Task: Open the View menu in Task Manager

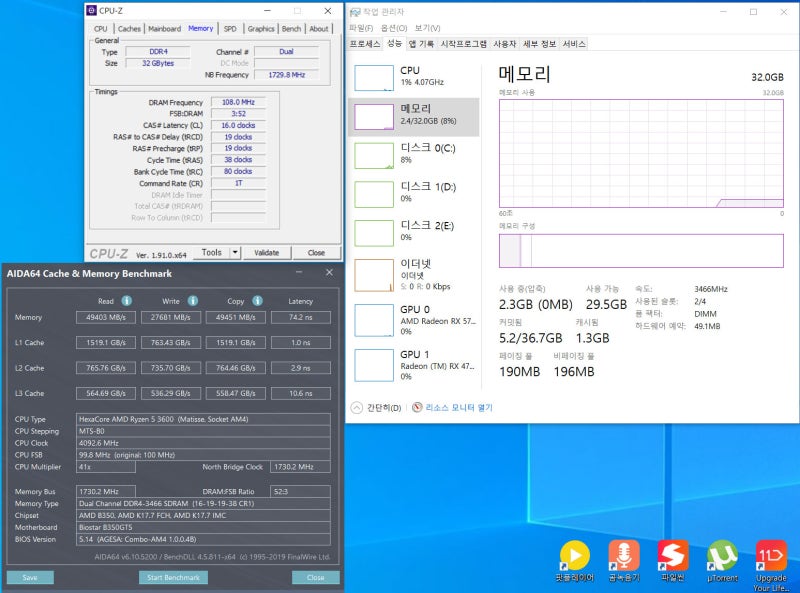Action: click(x=427, y=28)
